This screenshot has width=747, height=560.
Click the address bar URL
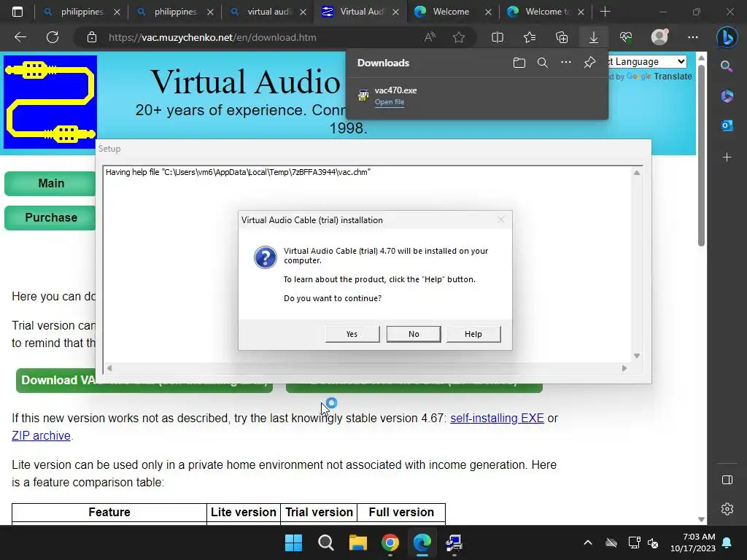pyautogui.click(x=212, y=37)
